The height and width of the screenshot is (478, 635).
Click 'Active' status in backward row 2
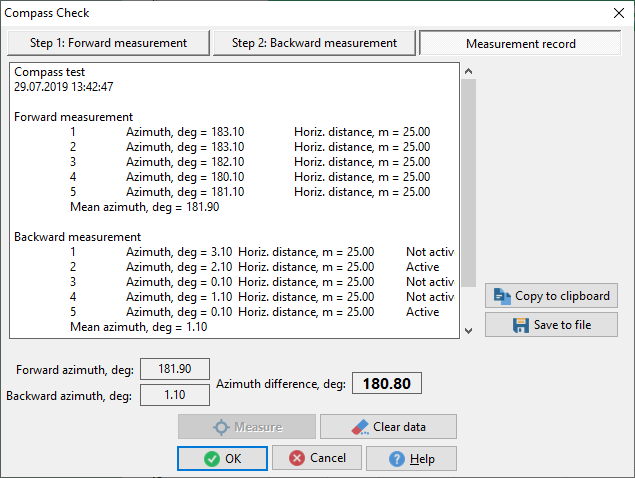point(423,267)
